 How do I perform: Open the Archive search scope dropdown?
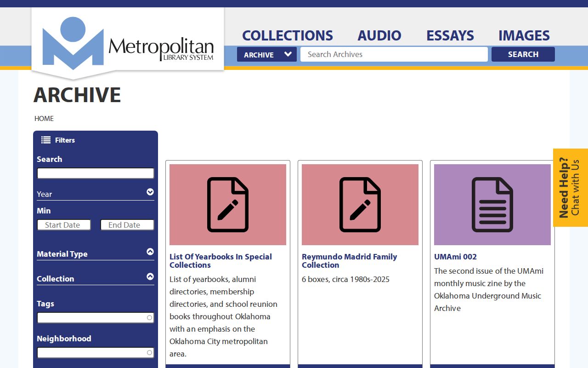[267, 54]
